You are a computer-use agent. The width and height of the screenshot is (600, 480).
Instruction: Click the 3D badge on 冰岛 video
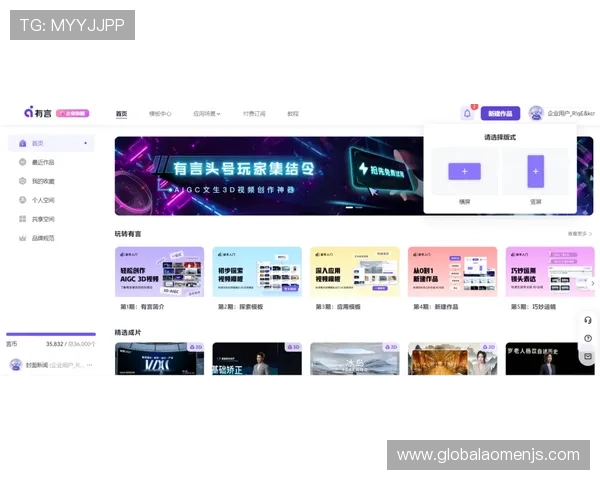(391, 347)
